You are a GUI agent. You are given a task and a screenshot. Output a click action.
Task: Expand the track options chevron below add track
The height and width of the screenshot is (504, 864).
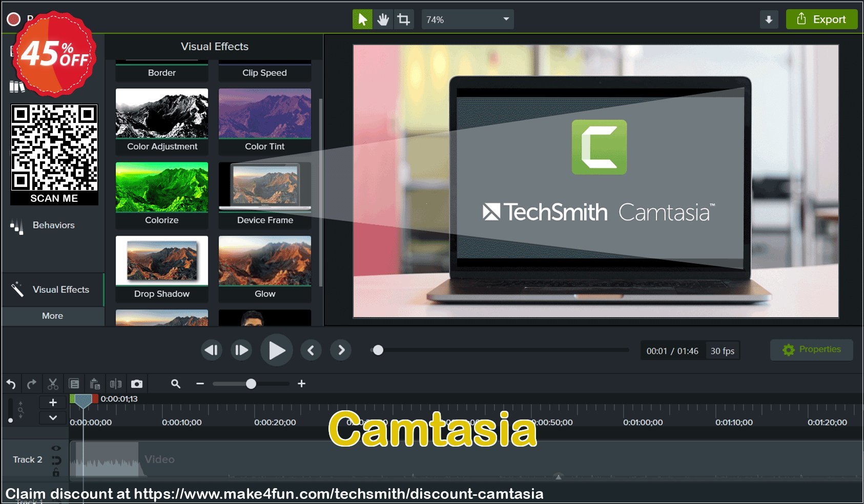(53, 418)
